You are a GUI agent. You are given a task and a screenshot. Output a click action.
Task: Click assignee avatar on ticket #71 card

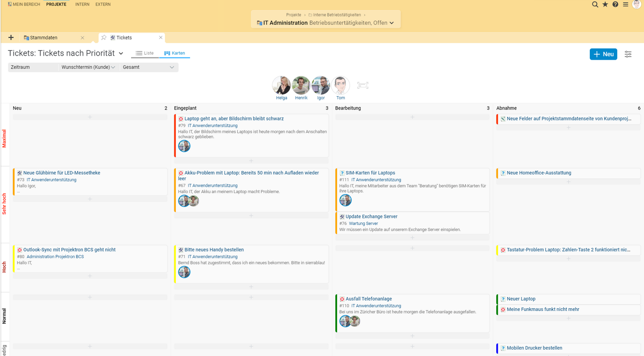pos(184,272)
